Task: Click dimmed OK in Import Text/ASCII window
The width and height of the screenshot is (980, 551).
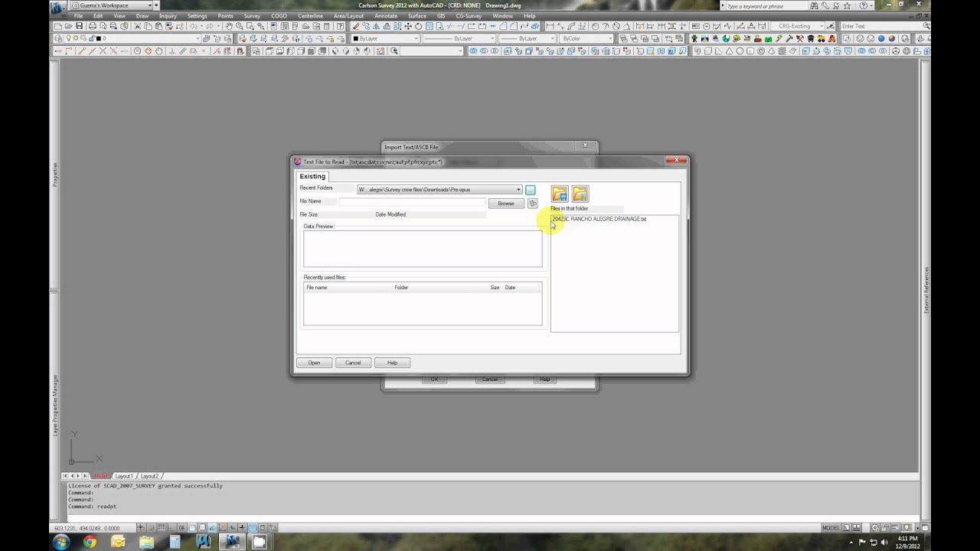Action: tap(434, 380)
